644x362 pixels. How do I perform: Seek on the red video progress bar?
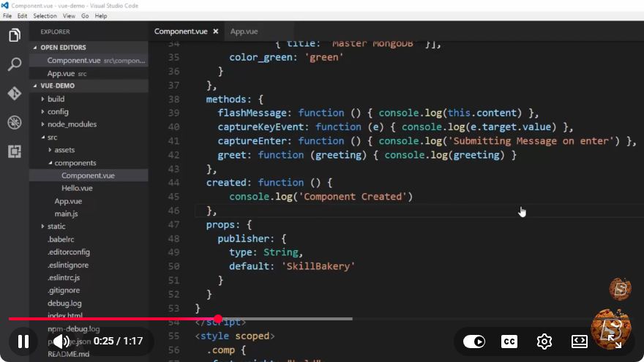pyautogui.click(x=113, y=319)
